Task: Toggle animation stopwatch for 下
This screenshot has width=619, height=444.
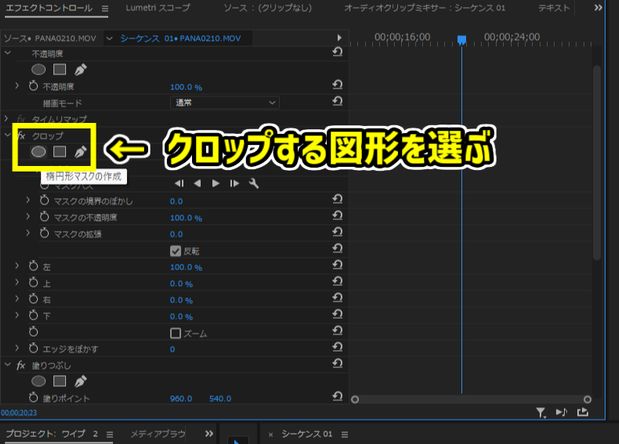Action: tap(34, 316)
